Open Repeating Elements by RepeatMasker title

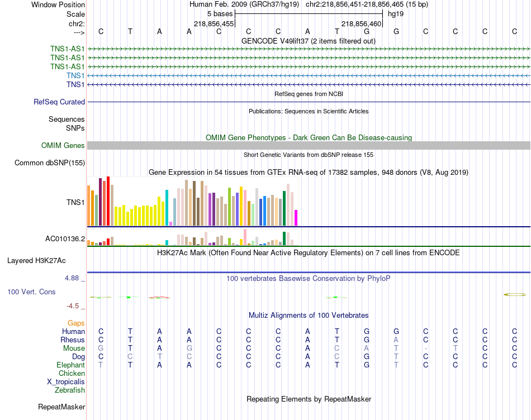[309, 399]
